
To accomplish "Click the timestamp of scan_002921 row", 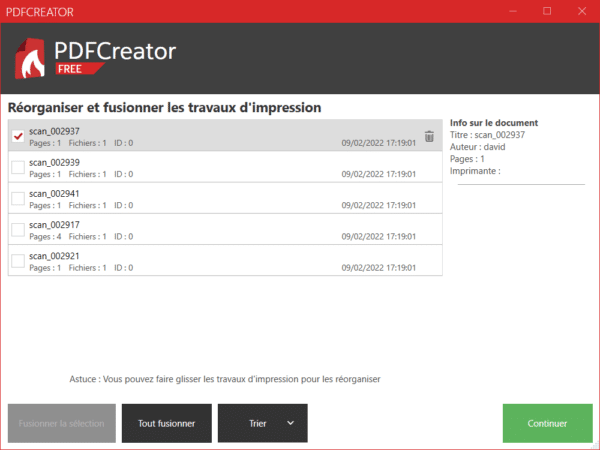I will point(378,268).
